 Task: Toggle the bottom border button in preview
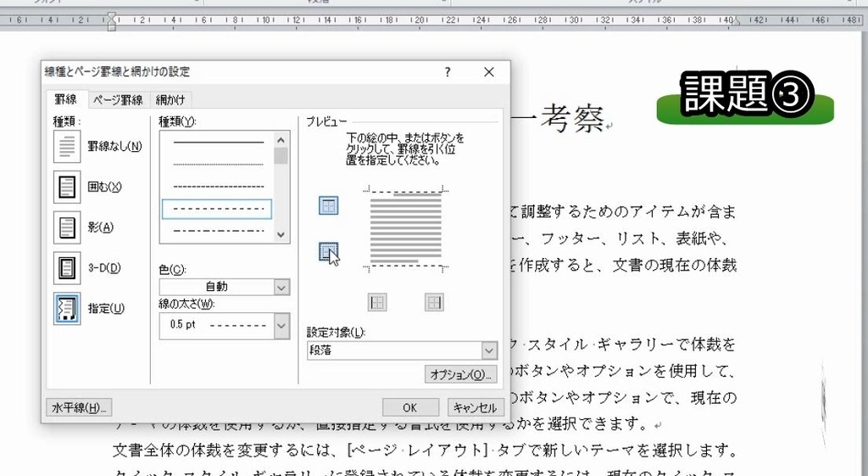pyautogui.click(x=329, y=252)
